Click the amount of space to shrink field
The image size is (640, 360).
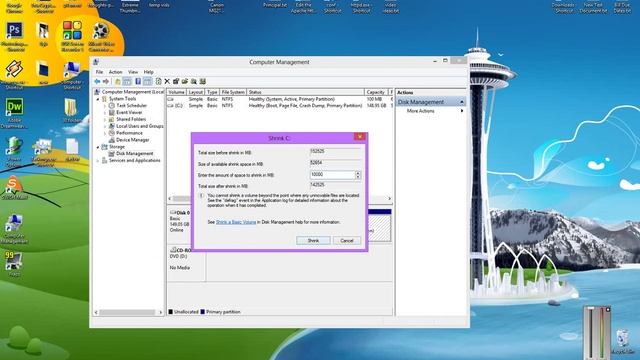[333, 175]
